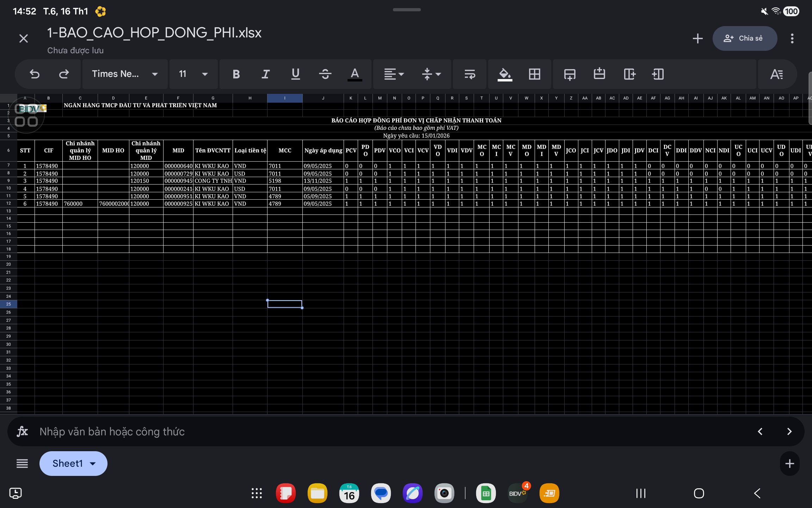Click the text wrapping icon

[x=470, y=74]
